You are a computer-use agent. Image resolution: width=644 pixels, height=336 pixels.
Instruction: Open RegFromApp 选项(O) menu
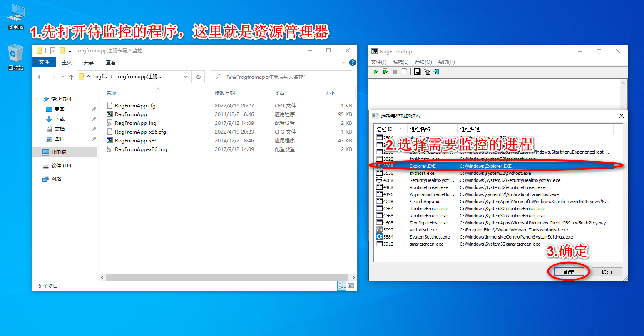pyautogui.click(x=423, y=62)
